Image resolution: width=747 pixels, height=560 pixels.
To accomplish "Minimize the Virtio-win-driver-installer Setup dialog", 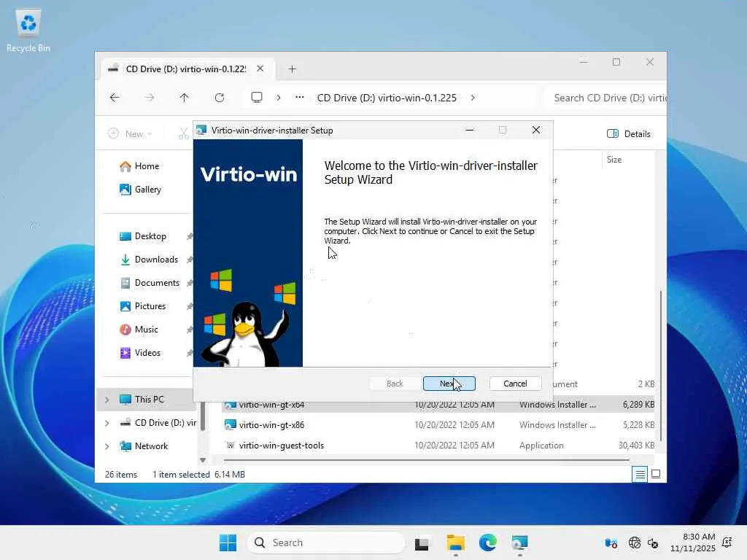I will click(469, 130).
